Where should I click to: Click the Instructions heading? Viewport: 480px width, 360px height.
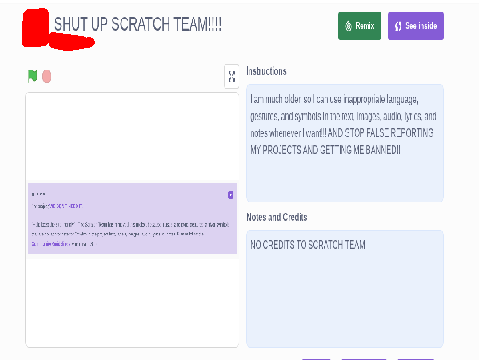[x=266, y=71]
